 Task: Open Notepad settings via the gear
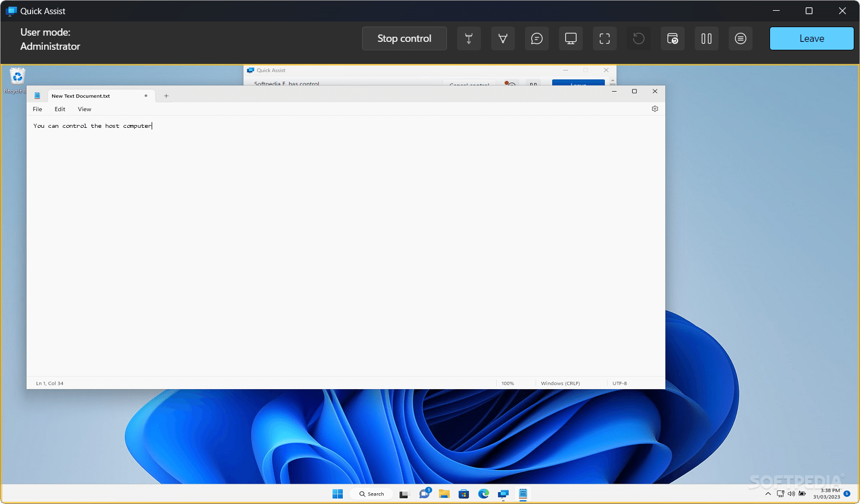655,109
